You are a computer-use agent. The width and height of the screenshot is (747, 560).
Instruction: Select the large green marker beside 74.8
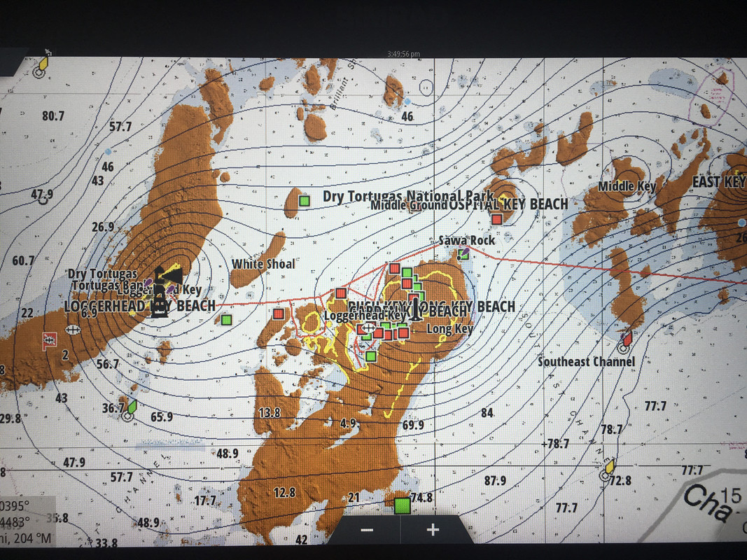click(x=403, y=505)
